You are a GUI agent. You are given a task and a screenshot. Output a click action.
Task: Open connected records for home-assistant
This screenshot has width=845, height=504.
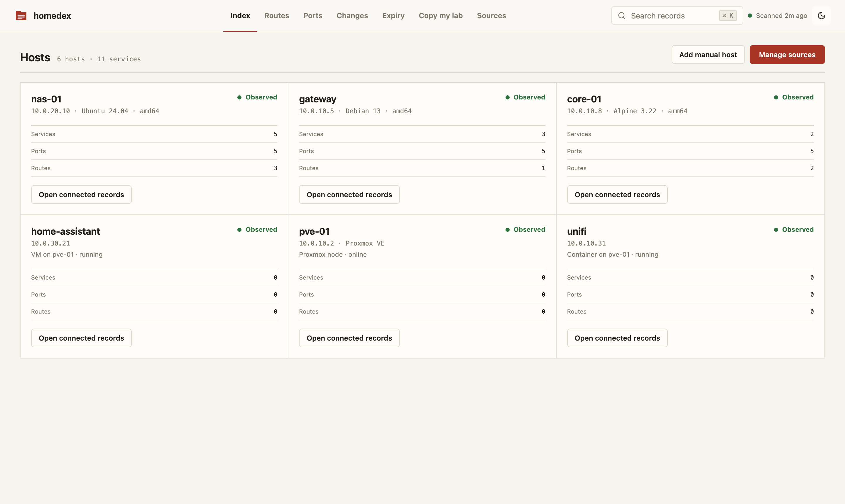(82, 338)
